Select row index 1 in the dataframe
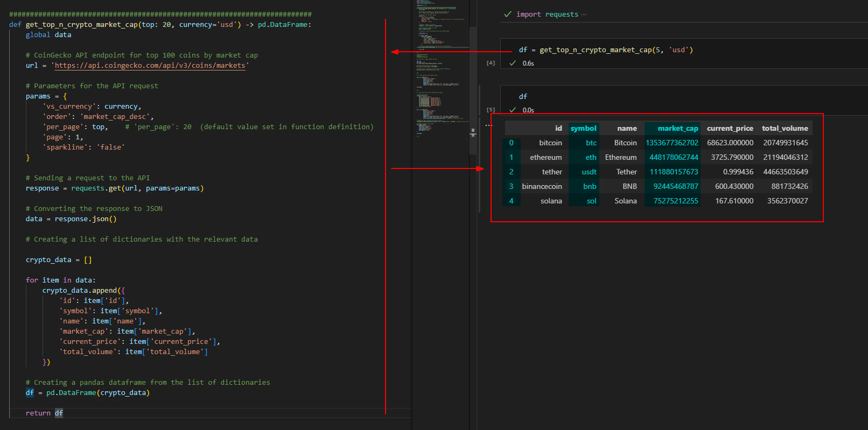The image size is (868, 430). [512, 157]
